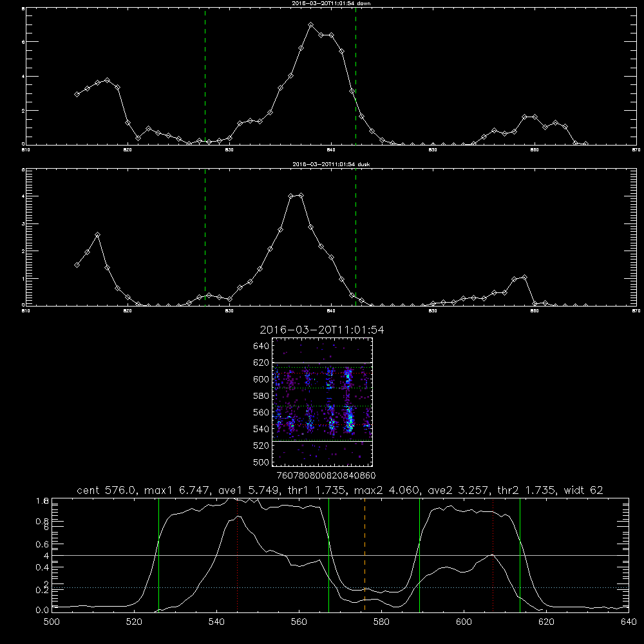The height and width of the screenshot is (644, 644).
Task: Click y-axis label '580' beside the spectrogram image
Action: coord(261,396)
